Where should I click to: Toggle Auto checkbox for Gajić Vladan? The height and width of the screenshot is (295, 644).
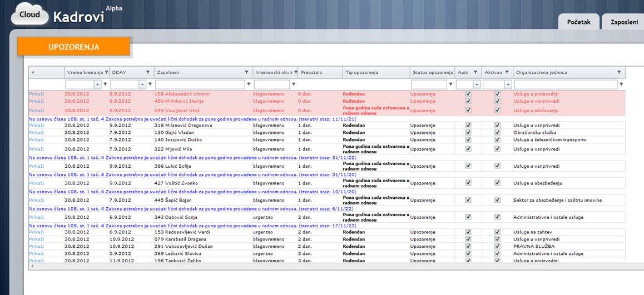(x=468, y=133)
